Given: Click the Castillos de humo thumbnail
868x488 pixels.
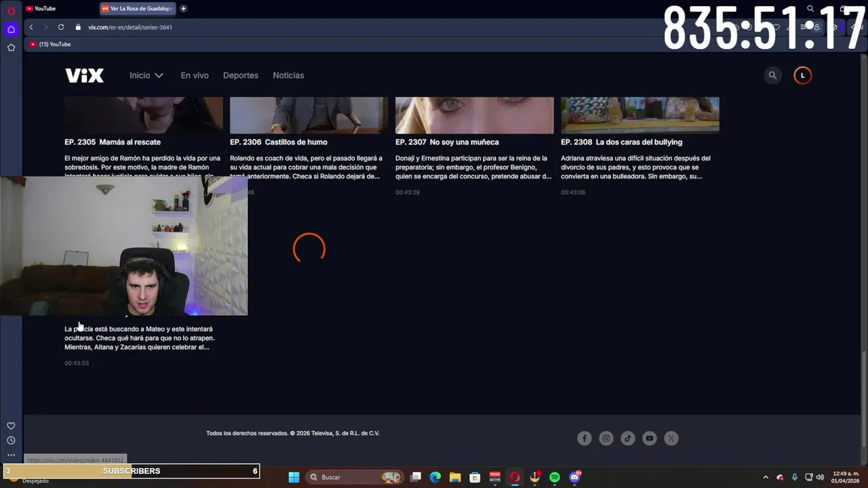Looking at the screenshot, I should 309,115.
